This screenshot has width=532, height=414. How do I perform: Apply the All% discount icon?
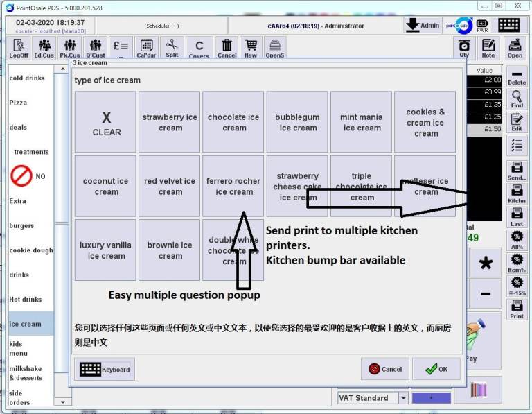click(517, 241)
